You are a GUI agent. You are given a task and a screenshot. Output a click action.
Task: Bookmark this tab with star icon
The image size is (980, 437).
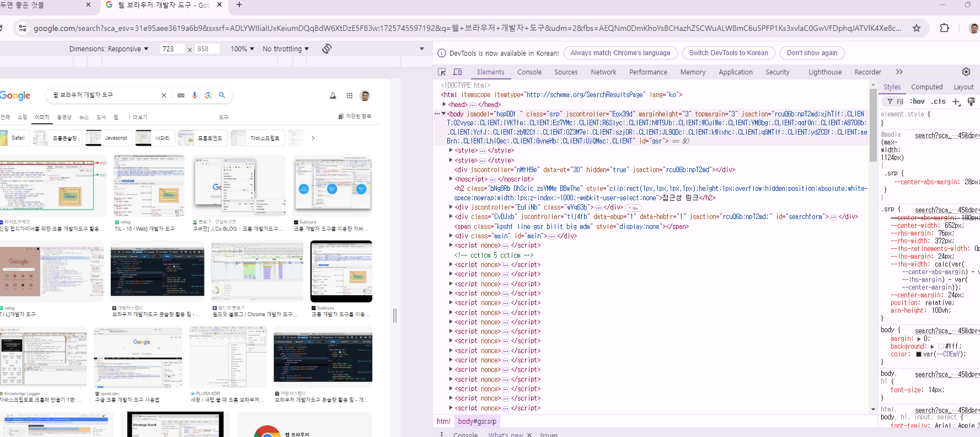coord(917,28)
